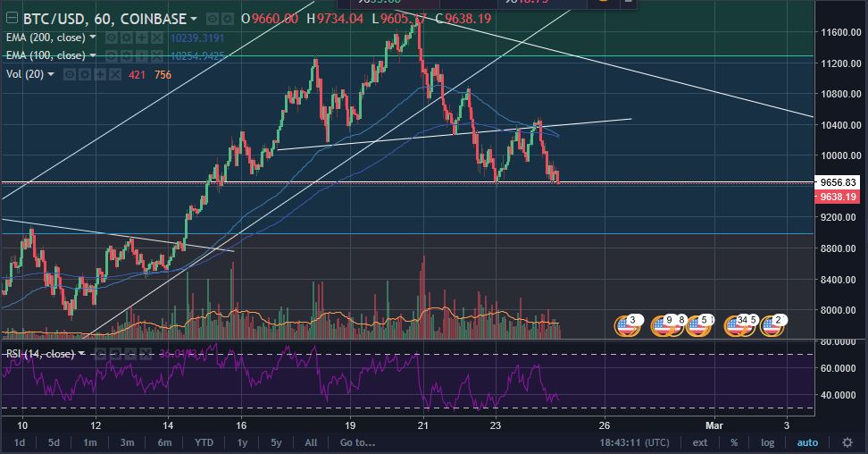Open the US economic event marker labeled 34
Screen dimensions: 868x454
point(735,325)
